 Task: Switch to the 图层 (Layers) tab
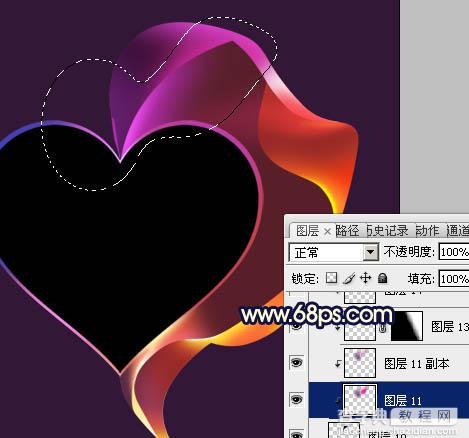(x=307, y=231)
